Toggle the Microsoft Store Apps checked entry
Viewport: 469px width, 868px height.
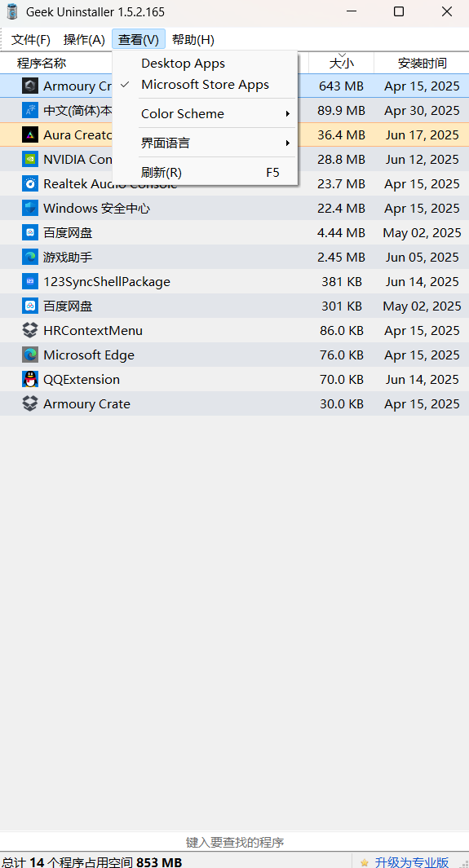coord(205,85)
